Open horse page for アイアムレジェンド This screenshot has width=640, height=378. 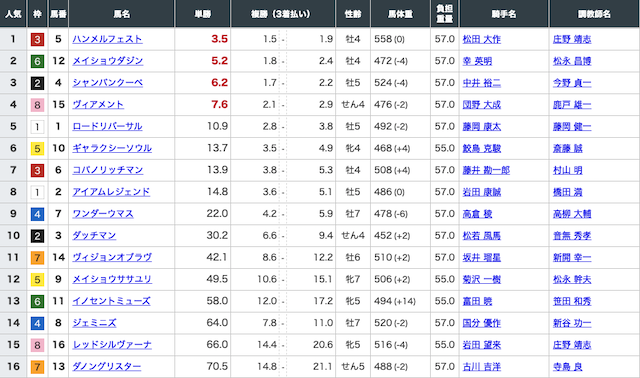(x=111, y=192)
